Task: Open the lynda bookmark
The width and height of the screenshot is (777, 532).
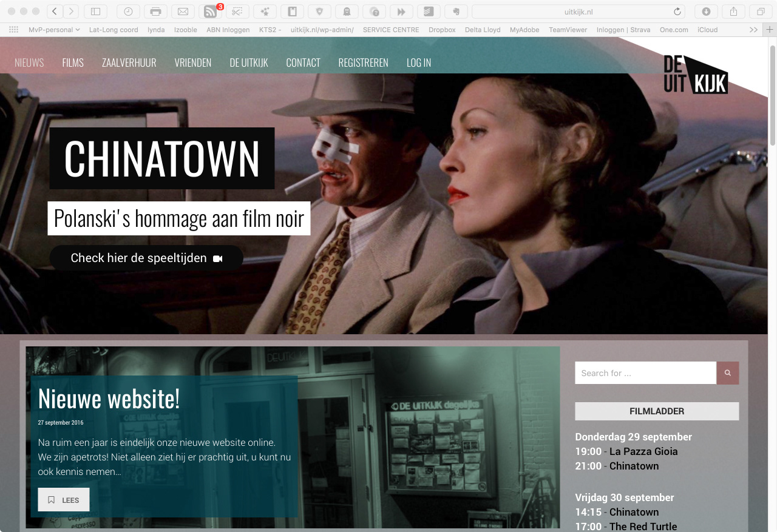Action: click(156, 30)
